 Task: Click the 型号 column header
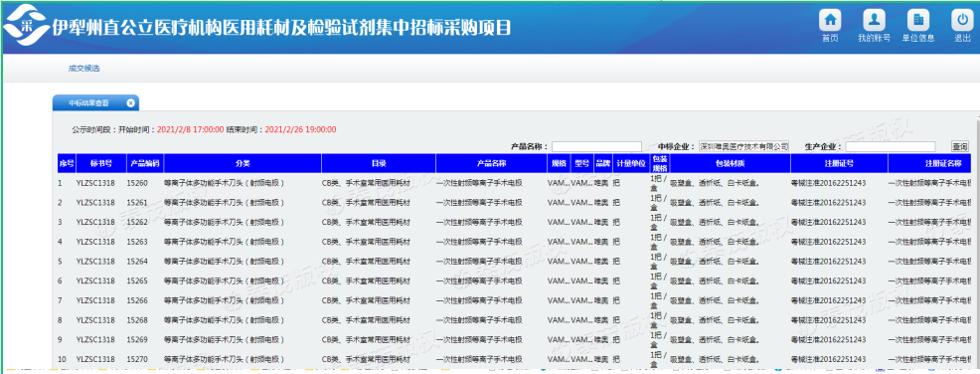click(581, 163)
